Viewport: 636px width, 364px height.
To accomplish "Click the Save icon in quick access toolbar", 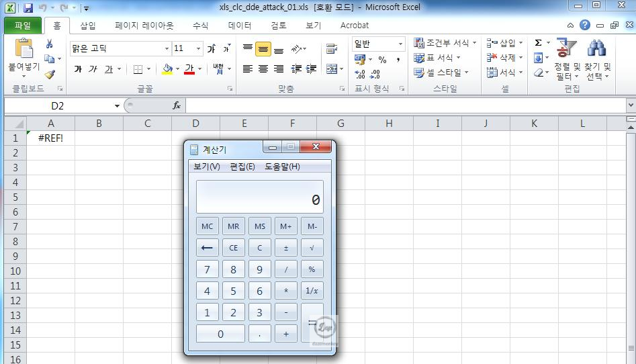I will [x=28, y=7].
